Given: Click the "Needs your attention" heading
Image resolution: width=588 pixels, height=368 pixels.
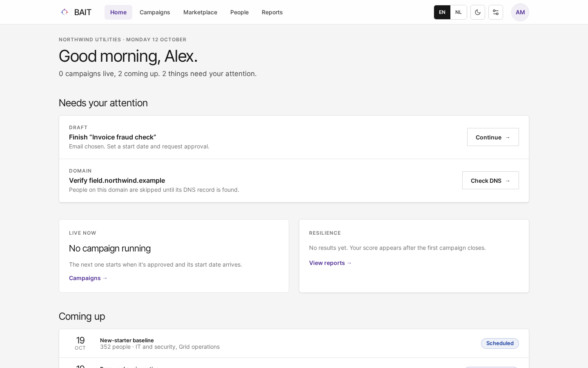Looking at the screenshot, I should (103, 103).
